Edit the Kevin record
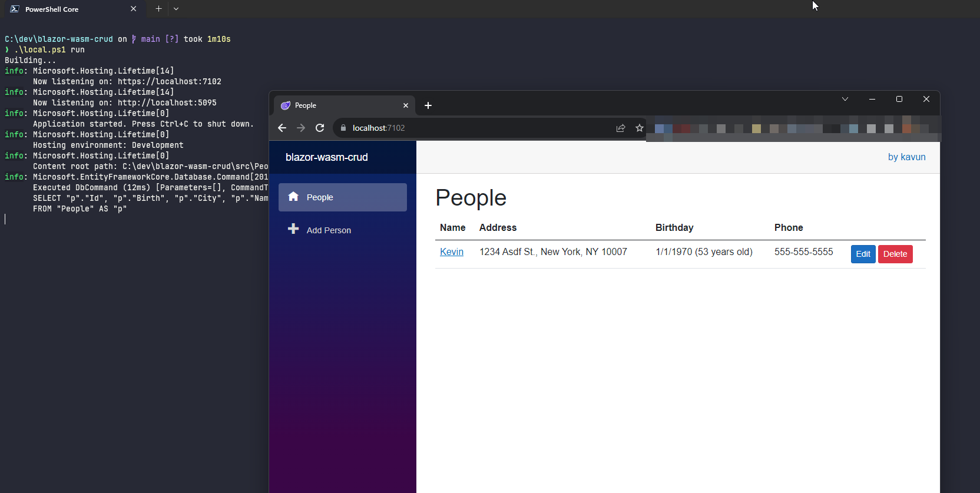Image resolution: width=980 pixels, height=493 pixels. [x=863, y=254]
